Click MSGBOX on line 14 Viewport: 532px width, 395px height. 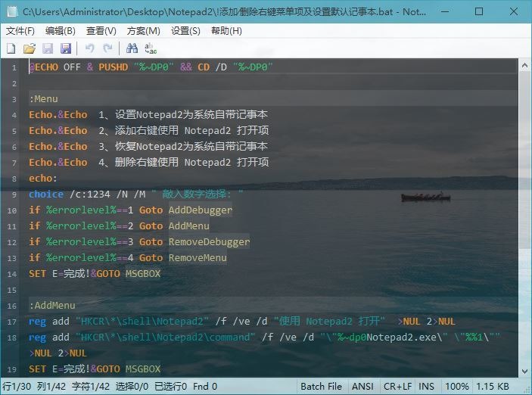point(143,274)
